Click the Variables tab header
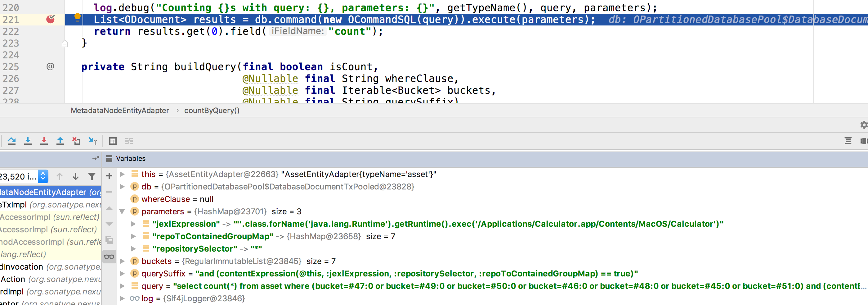 [131, 159]
